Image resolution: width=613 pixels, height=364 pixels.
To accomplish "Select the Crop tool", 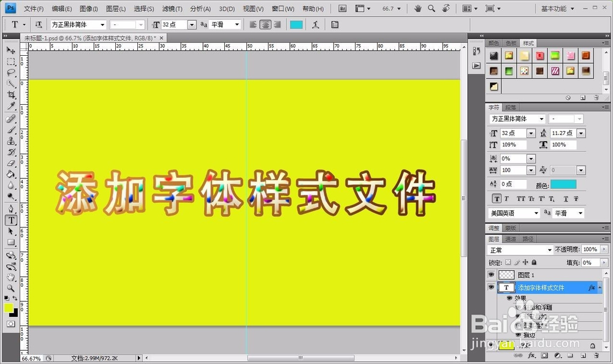I will [x=11, y=95].
